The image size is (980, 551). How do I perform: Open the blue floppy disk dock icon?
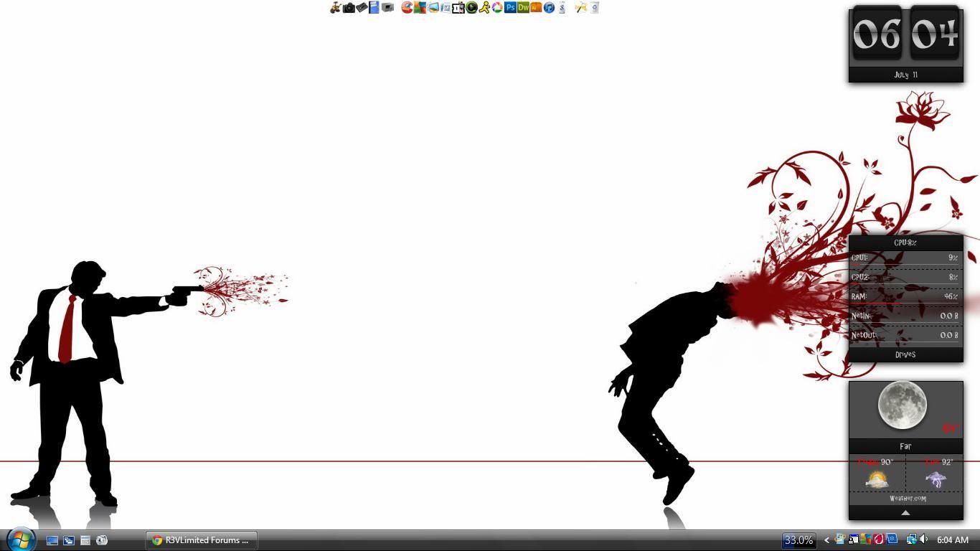(x=374, y=8)
